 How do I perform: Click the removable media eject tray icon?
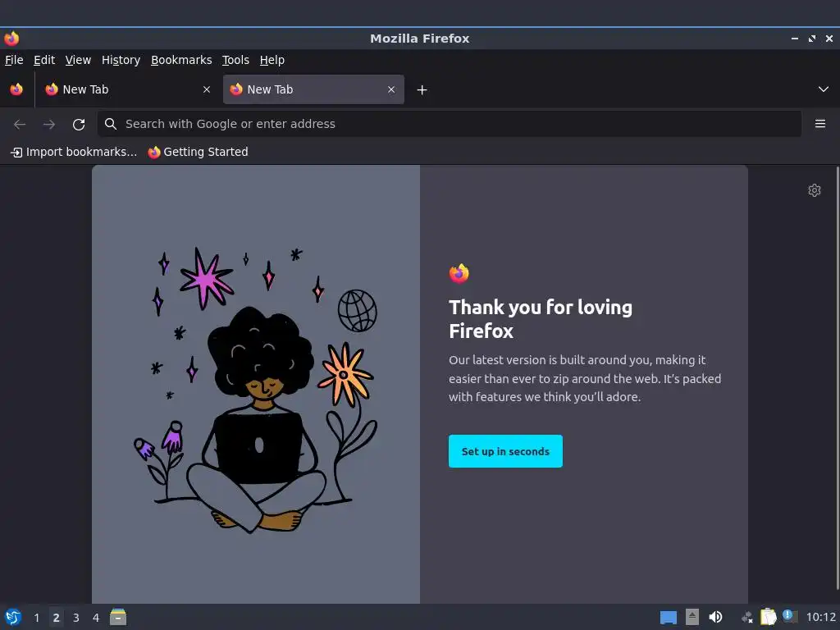coord(692,617)
